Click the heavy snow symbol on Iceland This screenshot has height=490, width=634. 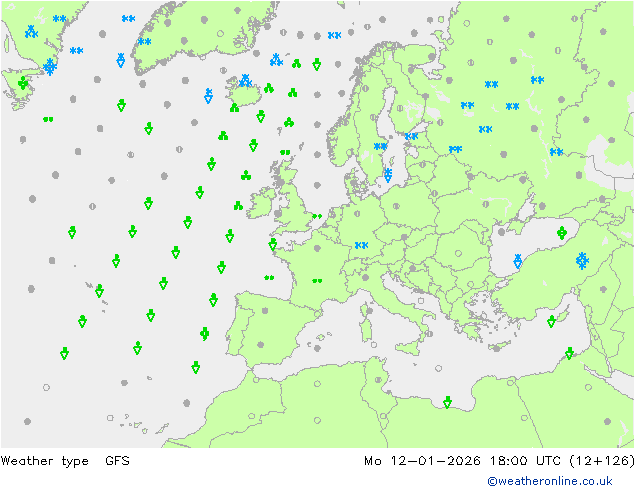(x=245, y=80)
